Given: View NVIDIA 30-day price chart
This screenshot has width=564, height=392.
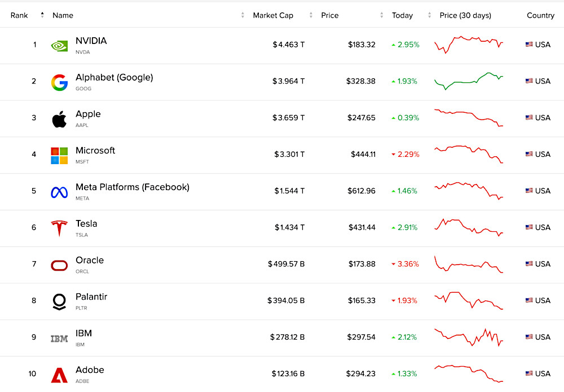Looking at the screenshot, I should pos(469,45).
